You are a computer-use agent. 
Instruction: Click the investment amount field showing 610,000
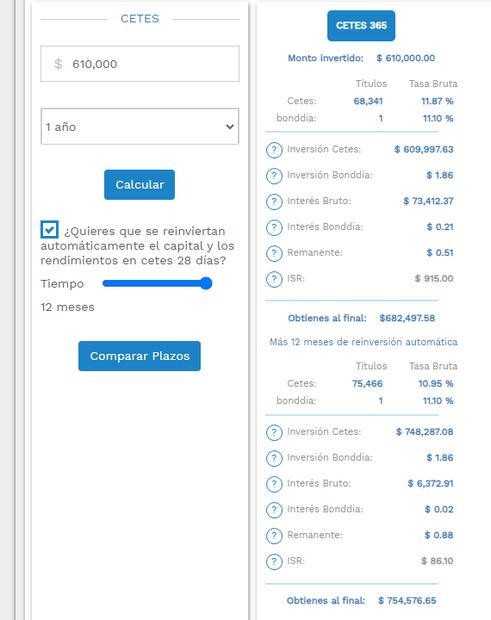coord(140,64)
